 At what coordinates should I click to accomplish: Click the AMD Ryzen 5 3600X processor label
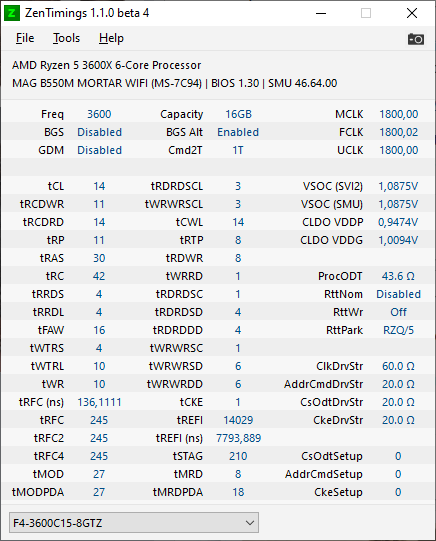(x=107, y=65)
